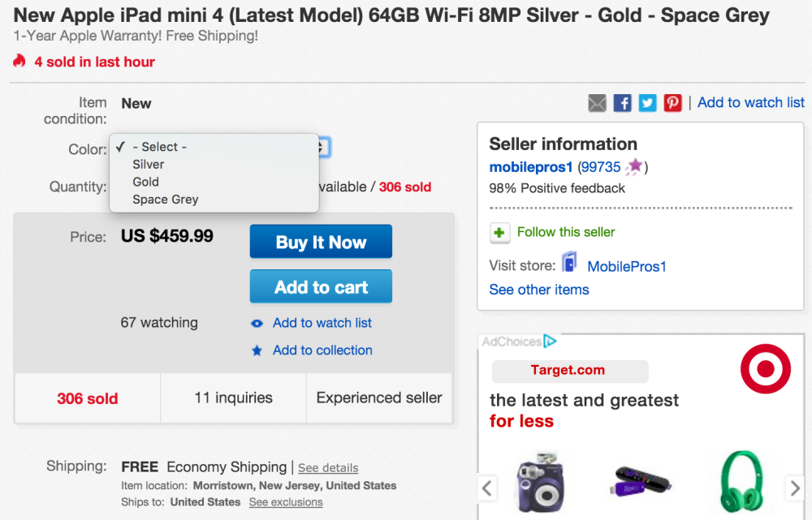This screenshot has width=812, height=520.
Task: Pick Space Grey color option
Action: (166, 200)
